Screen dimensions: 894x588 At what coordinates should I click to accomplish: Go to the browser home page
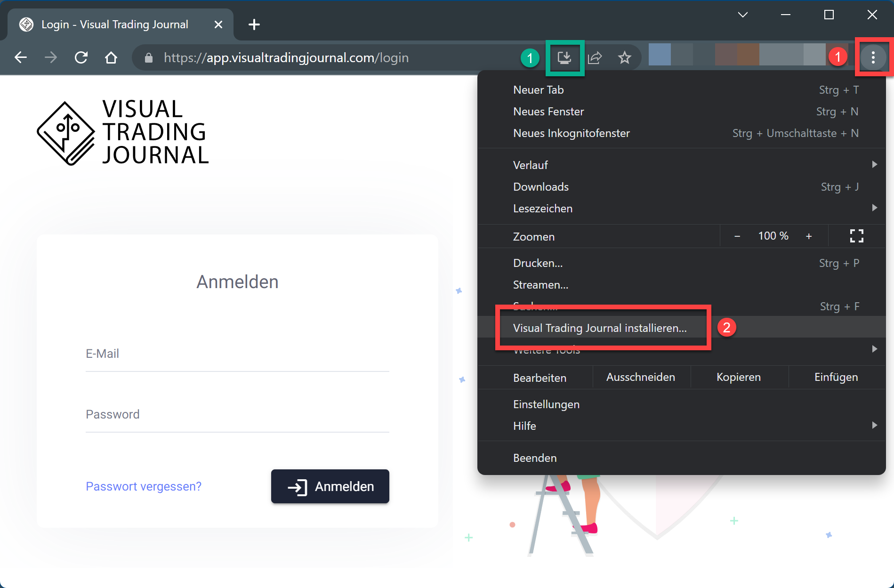(x=111, y=57)
